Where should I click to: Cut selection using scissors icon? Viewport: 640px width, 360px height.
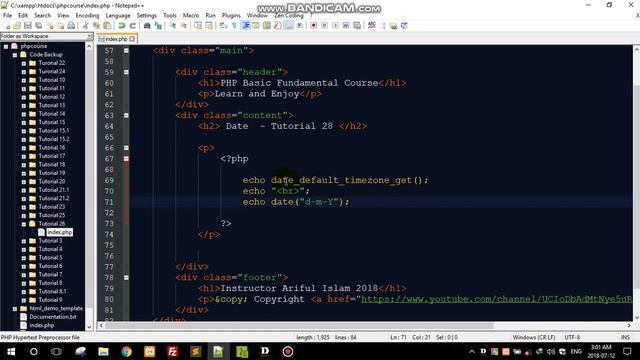click(x=86, y=26)
